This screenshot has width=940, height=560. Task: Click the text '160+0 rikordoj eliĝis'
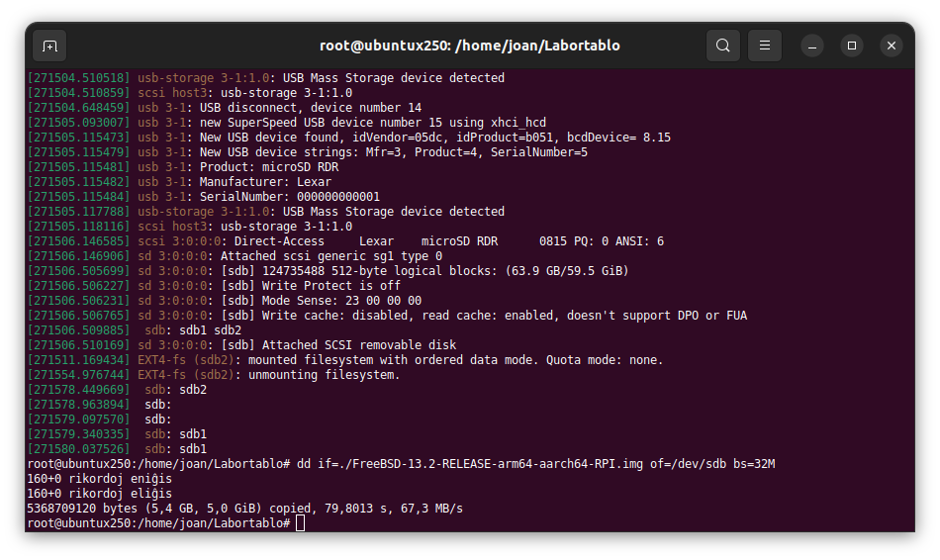[x=100, y=494]
